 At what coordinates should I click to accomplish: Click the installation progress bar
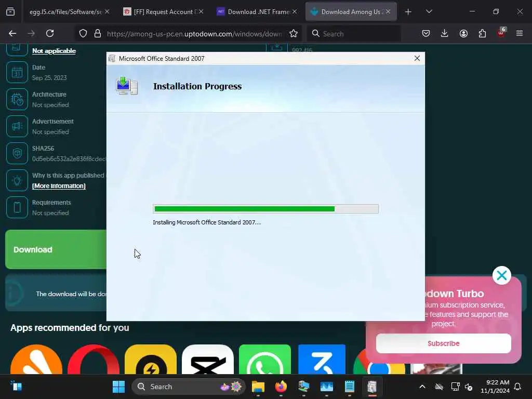(265, 209)
